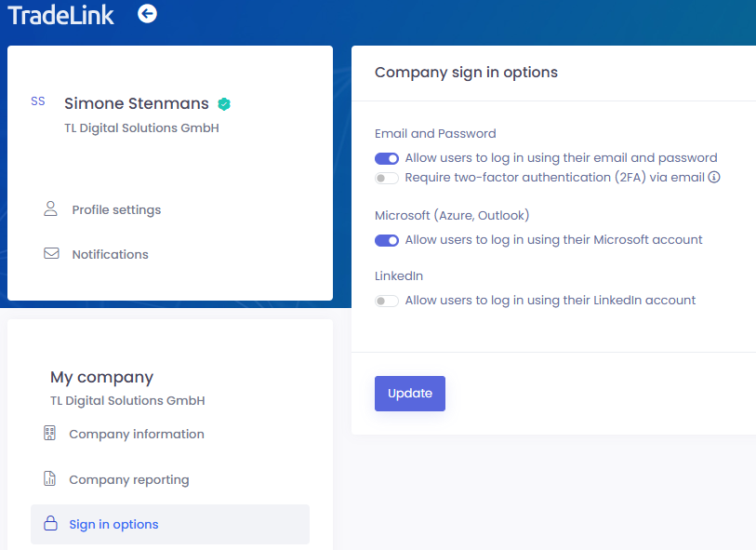This screenshot has height=550, width=756.
Task: Click the lock icon for Sign in options
Action: pyautogui.click(x=50, y=524)
